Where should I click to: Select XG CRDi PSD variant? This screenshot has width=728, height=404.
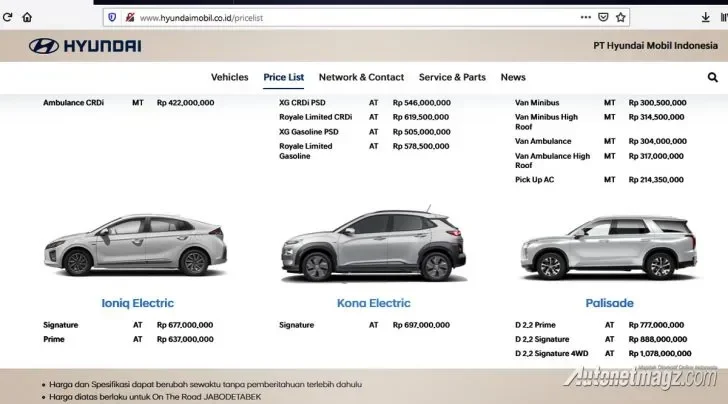coord(302,103)
